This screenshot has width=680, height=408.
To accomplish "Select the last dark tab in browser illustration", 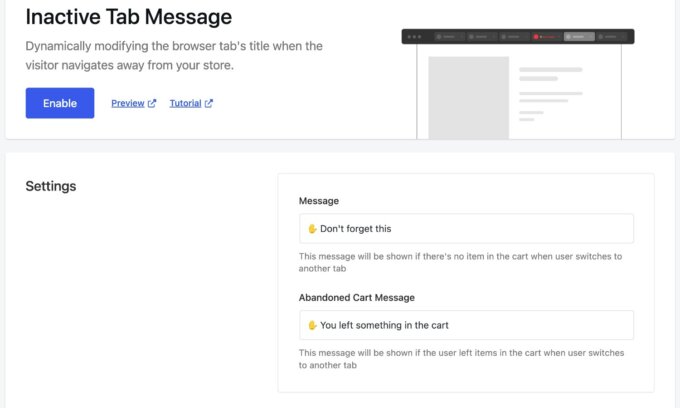I will click(611, 37).
